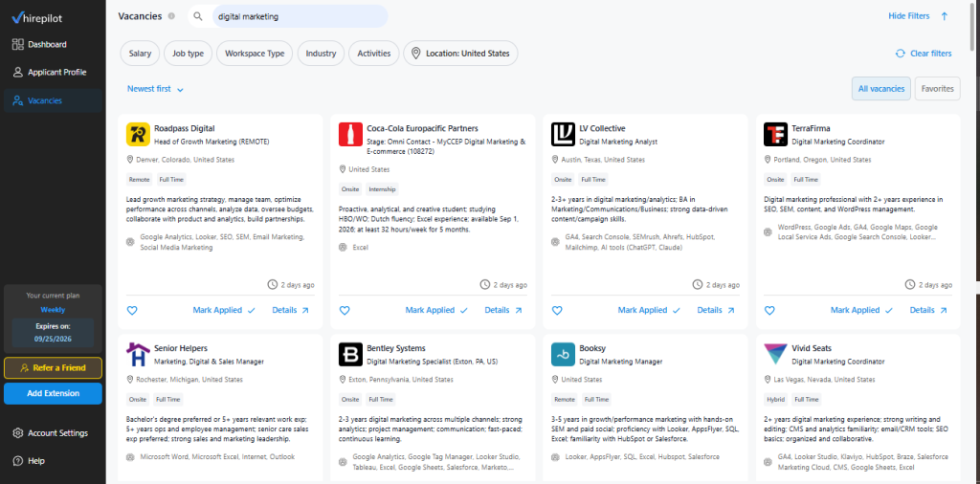980x484 pixels.
Task: Favorite the LV Collective vacancy
Action: click(557, 310)
